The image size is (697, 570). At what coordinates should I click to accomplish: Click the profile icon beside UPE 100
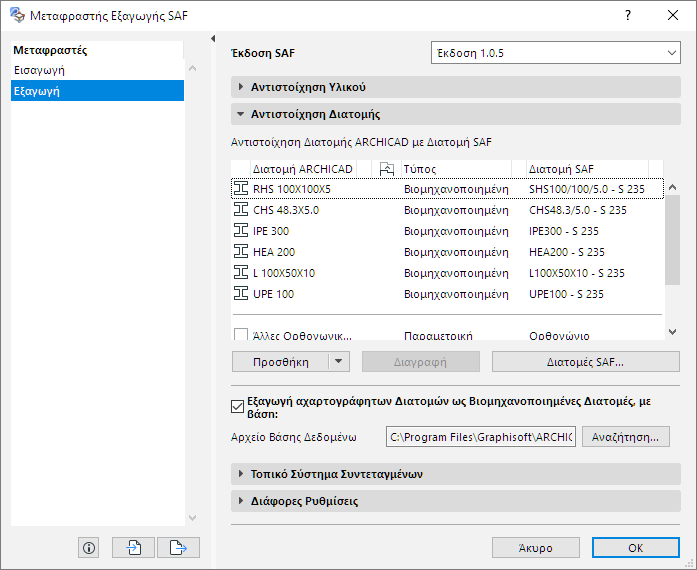click(240, 294)
